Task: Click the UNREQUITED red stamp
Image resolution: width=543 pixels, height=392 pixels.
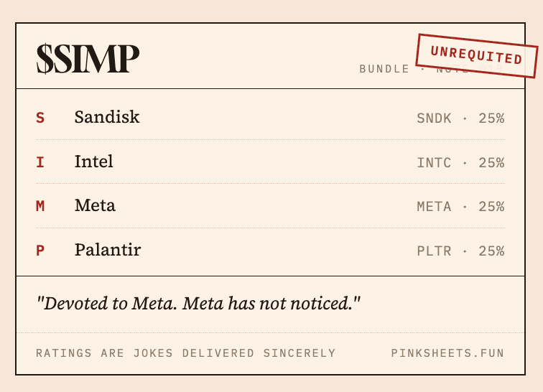Action: coord(477,56)
